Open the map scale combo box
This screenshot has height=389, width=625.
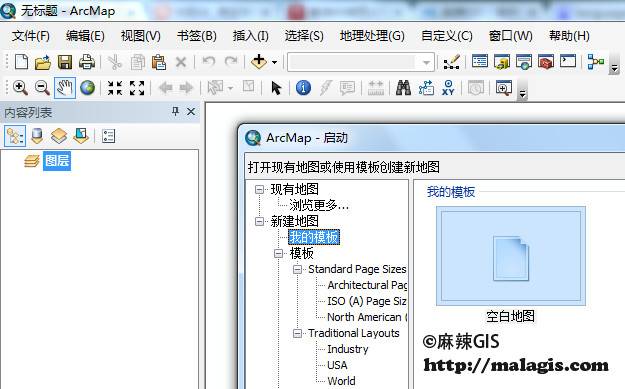click(361, 62)
